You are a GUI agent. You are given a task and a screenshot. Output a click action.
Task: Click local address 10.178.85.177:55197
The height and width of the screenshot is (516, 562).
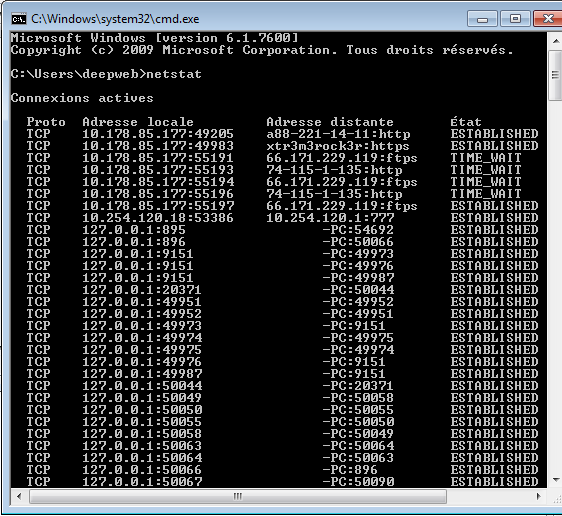pyautogui.click(x=158, y=206)
